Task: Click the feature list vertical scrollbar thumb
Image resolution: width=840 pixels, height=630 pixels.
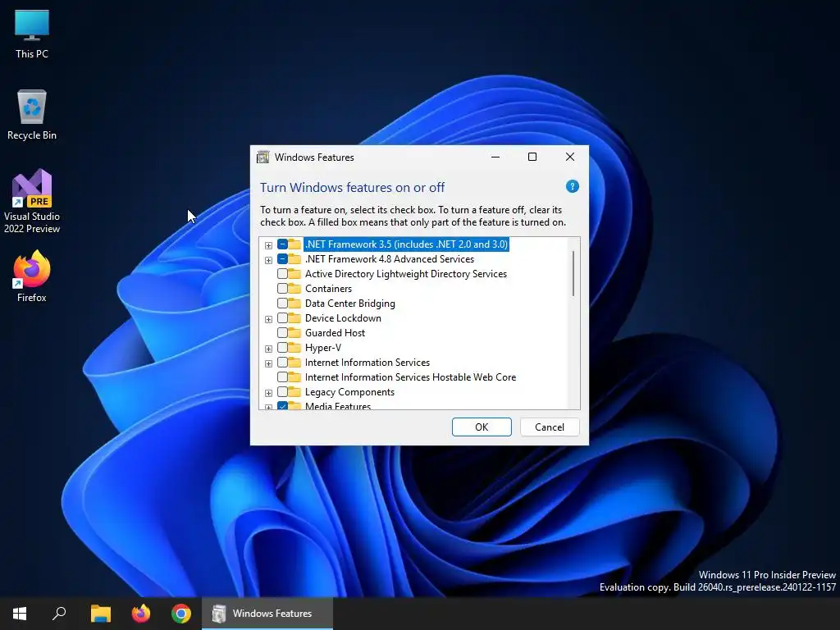Action: [573, 273]
